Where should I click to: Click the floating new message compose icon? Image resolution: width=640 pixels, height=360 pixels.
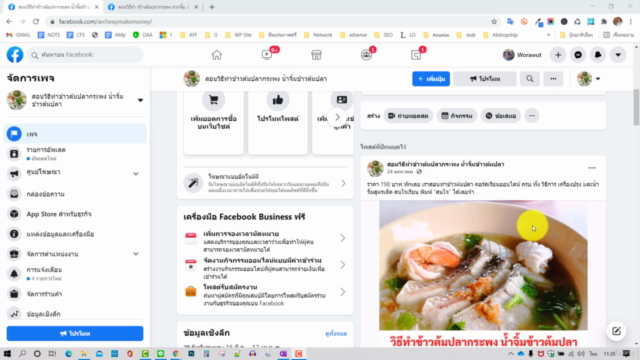616,331
